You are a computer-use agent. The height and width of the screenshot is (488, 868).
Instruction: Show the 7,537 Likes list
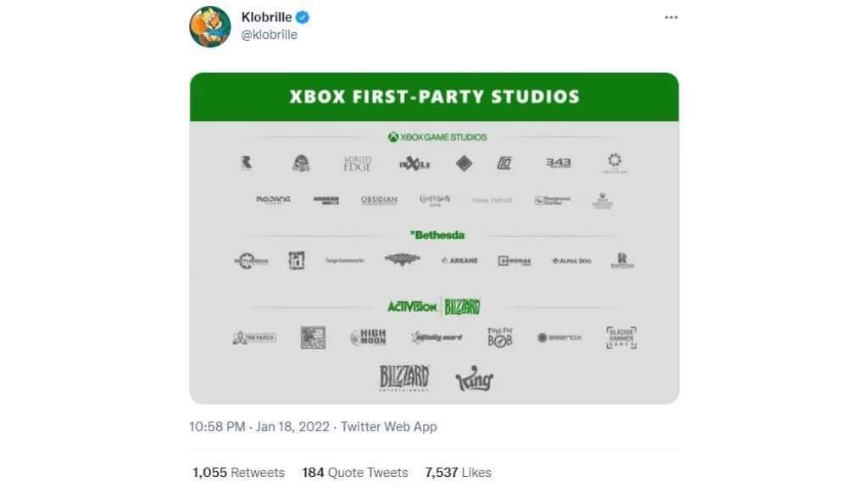[x=458, y=473]
